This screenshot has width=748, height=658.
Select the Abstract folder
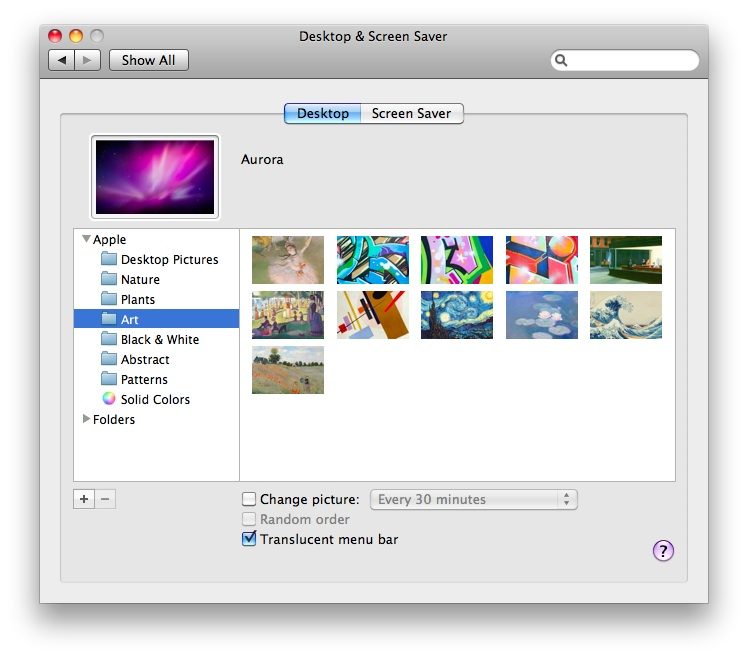[156, 359]
